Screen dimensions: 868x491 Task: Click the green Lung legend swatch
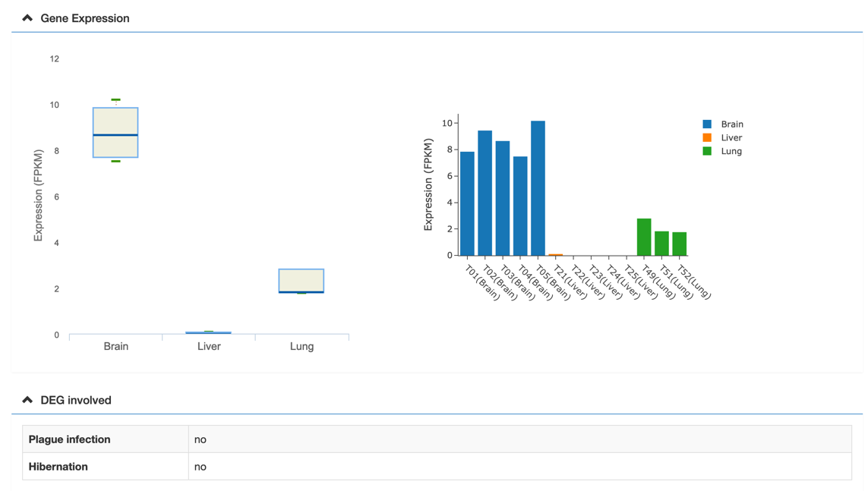point(707,151)
